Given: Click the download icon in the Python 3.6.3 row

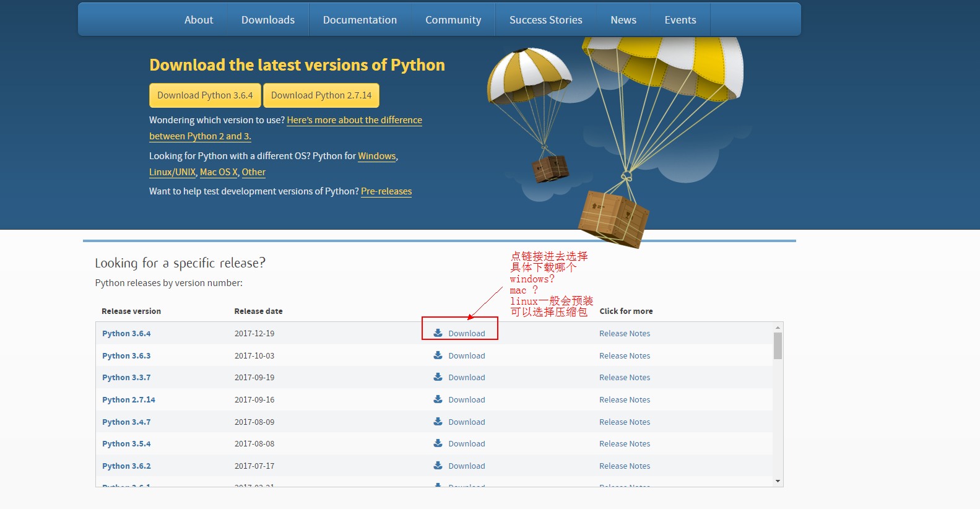Looking at the screenshot, I should click(x=438, y=355).
